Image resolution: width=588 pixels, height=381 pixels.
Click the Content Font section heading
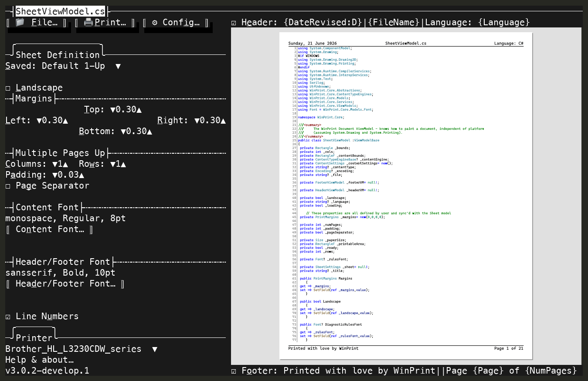[47, 208]
